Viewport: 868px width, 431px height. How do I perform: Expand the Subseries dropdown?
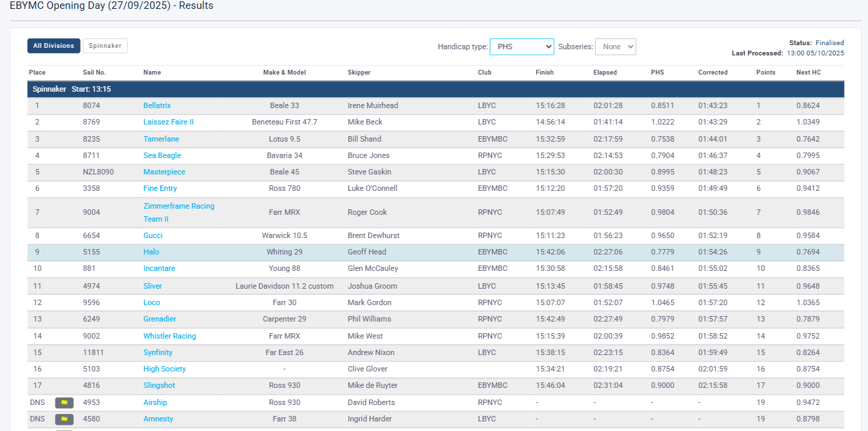coord(615,47)
